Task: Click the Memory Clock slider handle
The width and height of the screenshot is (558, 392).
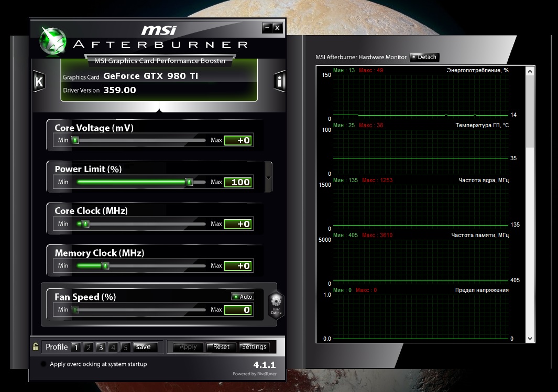Action: coord(105,265)
